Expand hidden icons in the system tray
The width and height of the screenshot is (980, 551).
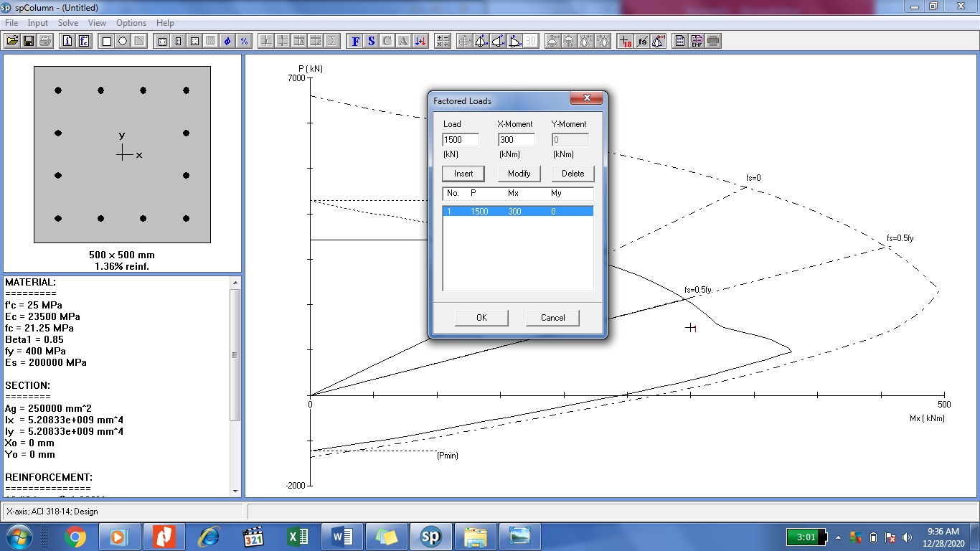(837, 536)
